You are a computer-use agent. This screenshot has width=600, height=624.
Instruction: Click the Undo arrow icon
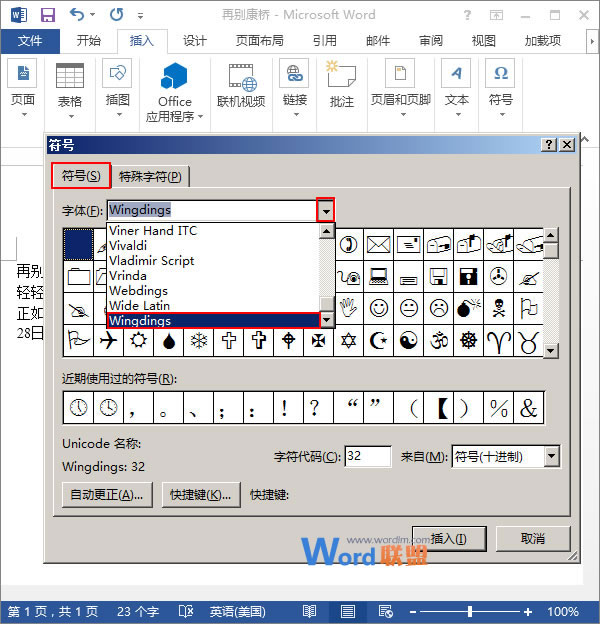(x=77, y=15)
